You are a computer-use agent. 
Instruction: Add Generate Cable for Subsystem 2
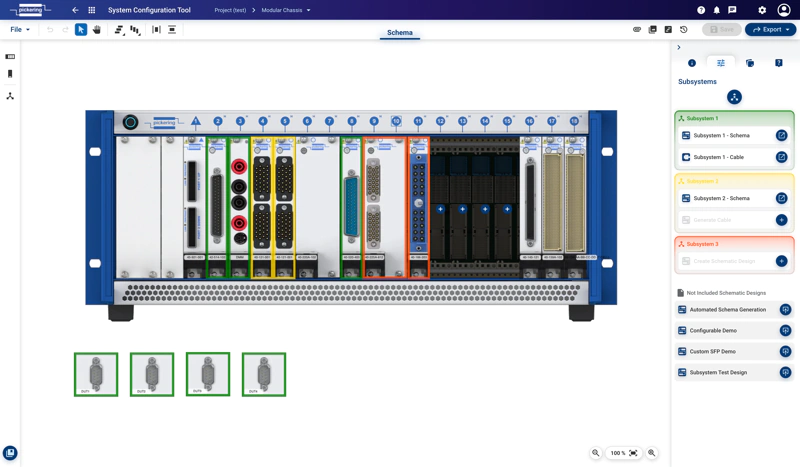(781, 220)
